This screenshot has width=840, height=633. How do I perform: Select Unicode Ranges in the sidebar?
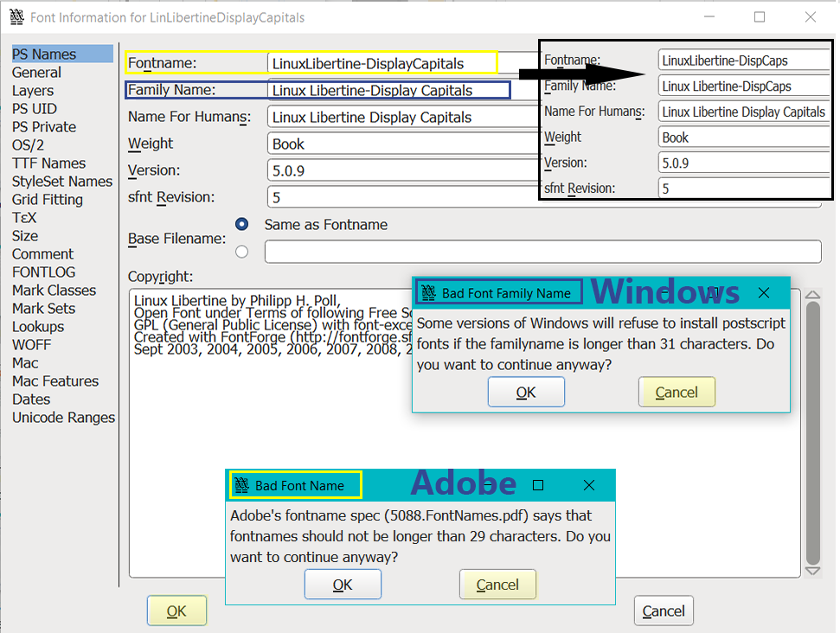63,418
